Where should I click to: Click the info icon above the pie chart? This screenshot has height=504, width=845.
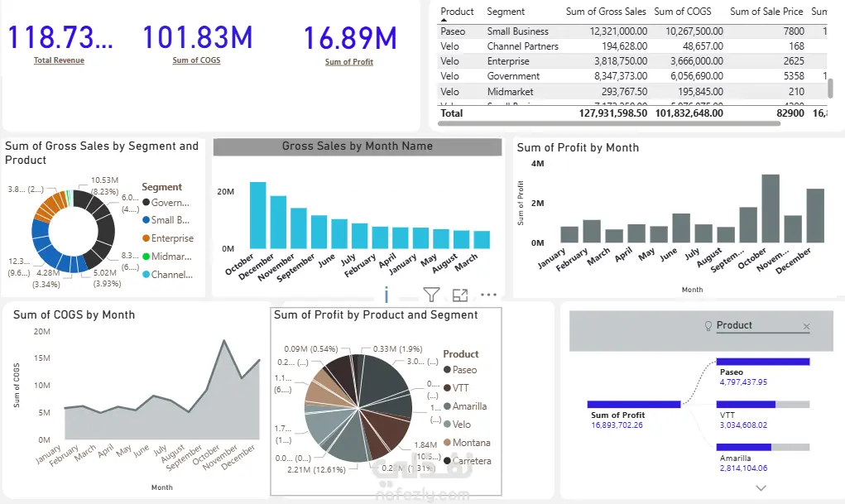386,295
